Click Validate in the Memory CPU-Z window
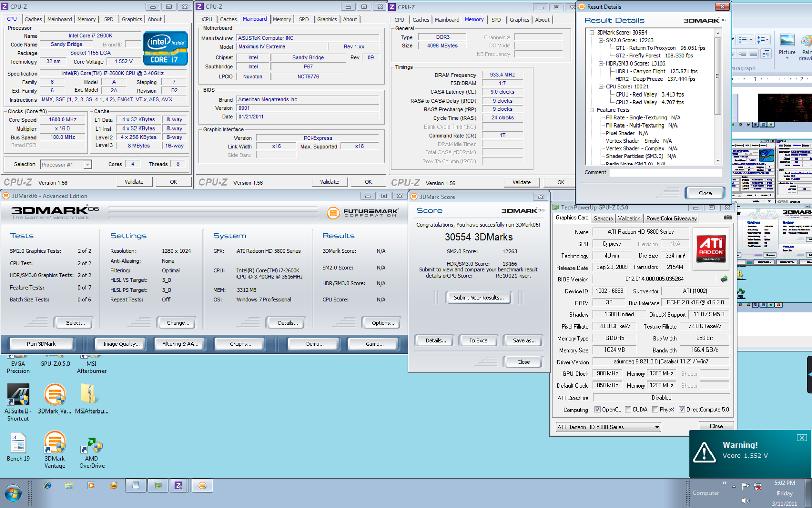The height and width of the screenshot is (508, 812). click(x=521, y=182)
